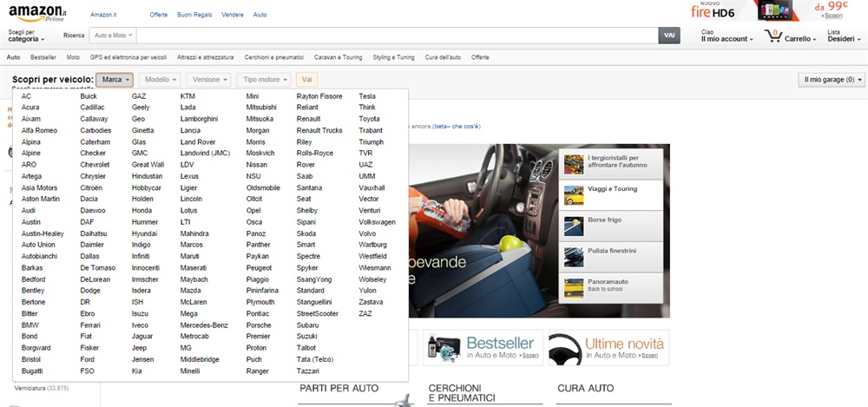The height and width of the screenshot is (407, 868).
Task: Select ZAZ from the brand list
Action: click(365, 314)
